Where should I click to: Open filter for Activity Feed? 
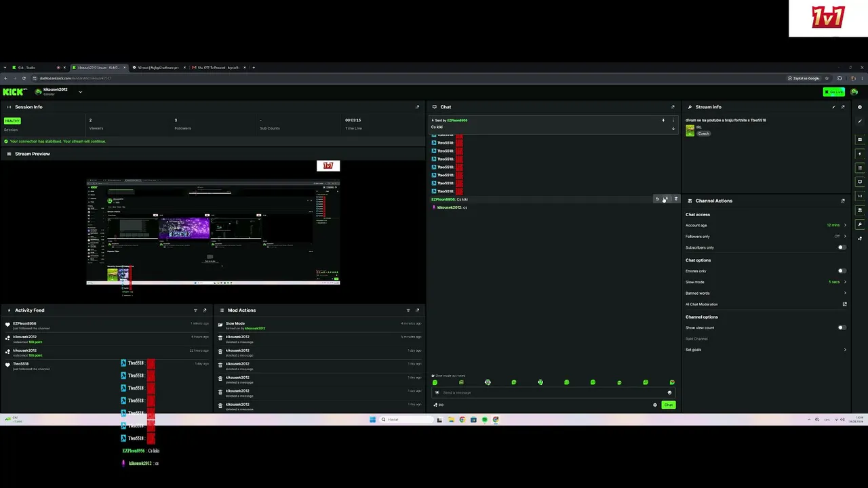195,310
